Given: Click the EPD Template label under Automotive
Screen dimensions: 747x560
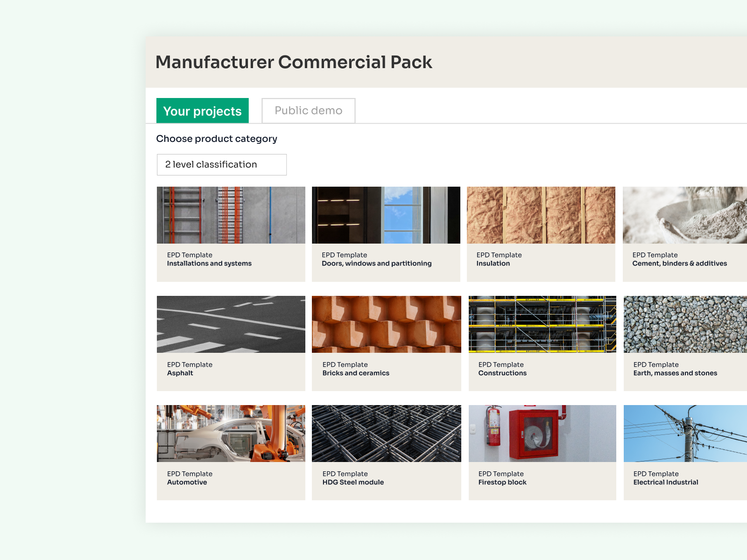Looking at the screenshot, I should click(190, 474).
